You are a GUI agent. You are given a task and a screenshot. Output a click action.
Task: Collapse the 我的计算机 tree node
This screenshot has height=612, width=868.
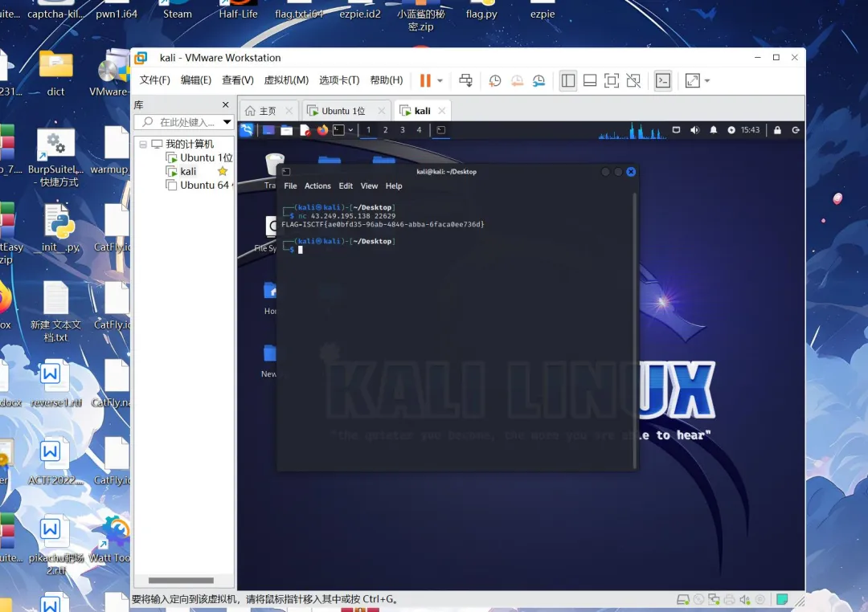click(x=143, y=145)
